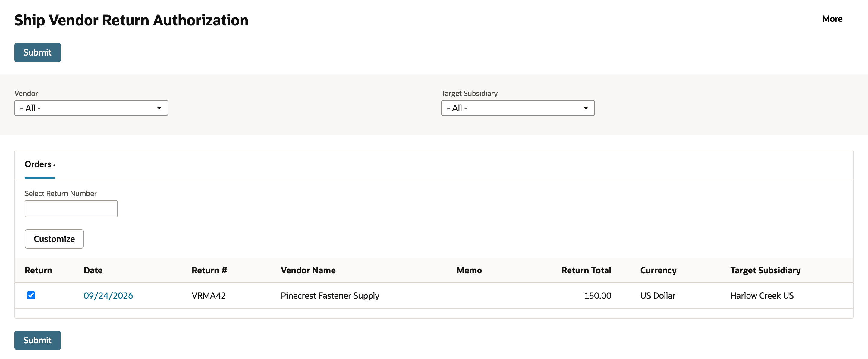This screenshot has width=868, height=359.
Task: Click the 150.00 return total value
Action: pos(597,296)
